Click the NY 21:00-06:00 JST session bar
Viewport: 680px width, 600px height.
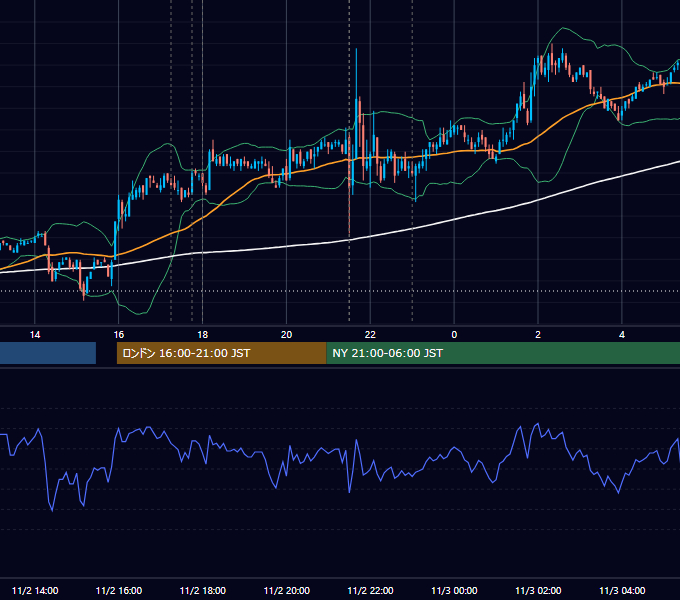503,353
